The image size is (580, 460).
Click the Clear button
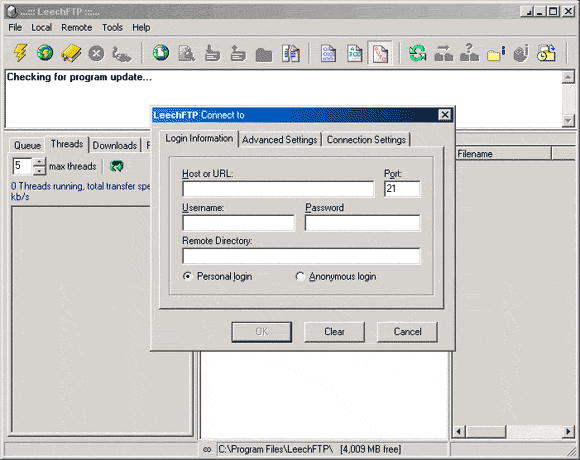point(334,332)
